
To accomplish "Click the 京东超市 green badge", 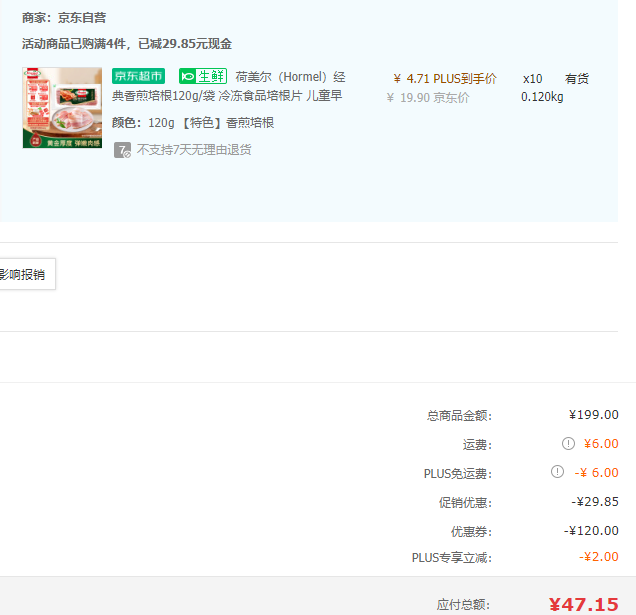I will coord(138,76).
